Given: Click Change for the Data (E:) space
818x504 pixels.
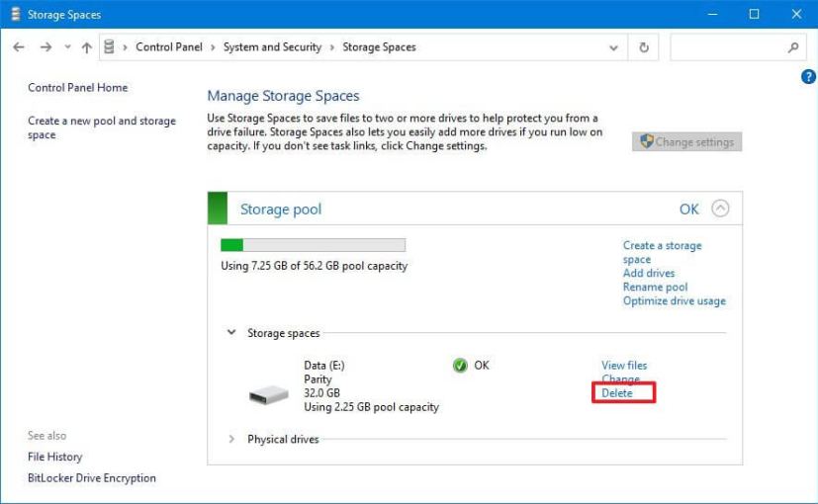Looking at the screenshot, I should (x=620, y=378).
